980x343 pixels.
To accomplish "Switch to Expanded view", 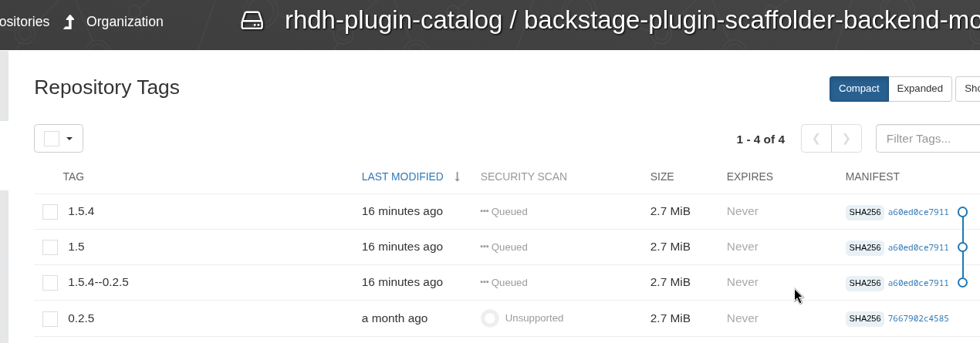I will coord(920,89).
